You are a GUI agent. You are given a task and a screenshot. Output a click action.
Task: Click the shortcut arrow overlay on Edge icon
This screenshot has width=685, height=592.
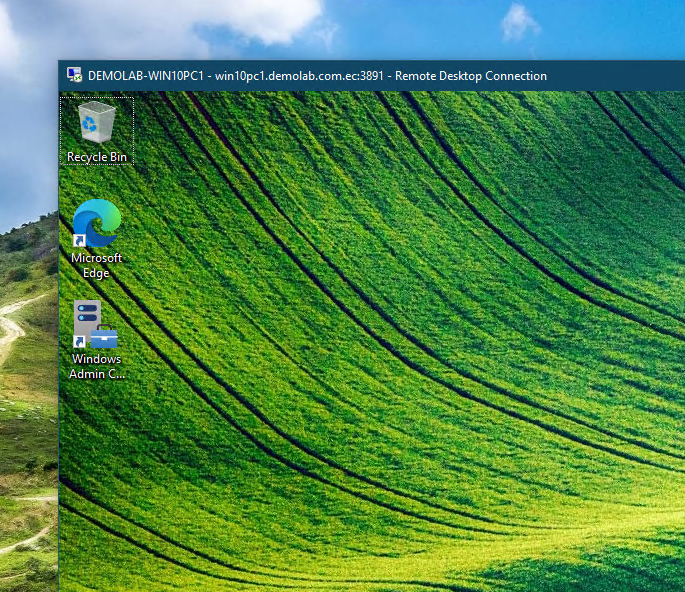pyautogui.click(x=79, y=240)
